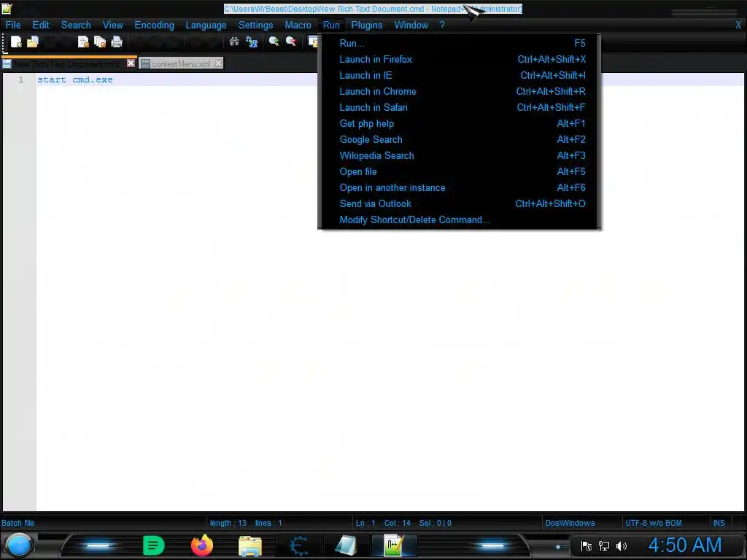The width and height of the screenshot is (747, 560).
Task: Click the Open file toolbar icon
Action: click(32, 42)
